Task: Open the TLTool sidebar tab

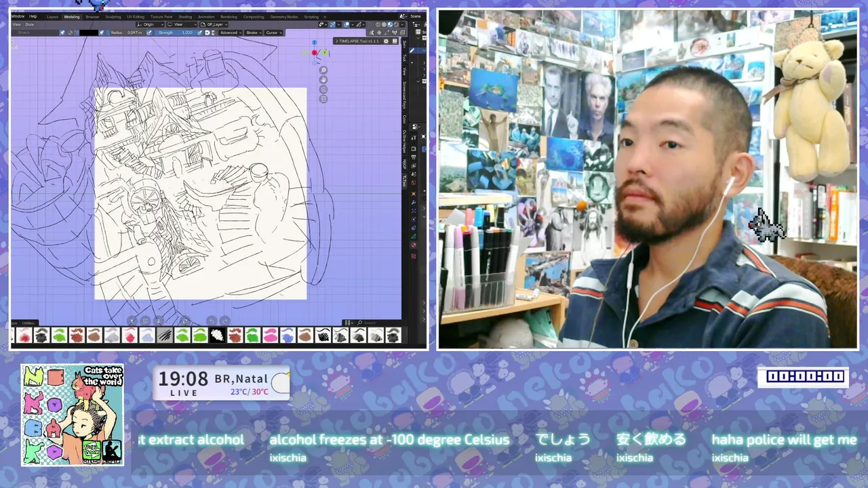Action: (x=404, y=180)
